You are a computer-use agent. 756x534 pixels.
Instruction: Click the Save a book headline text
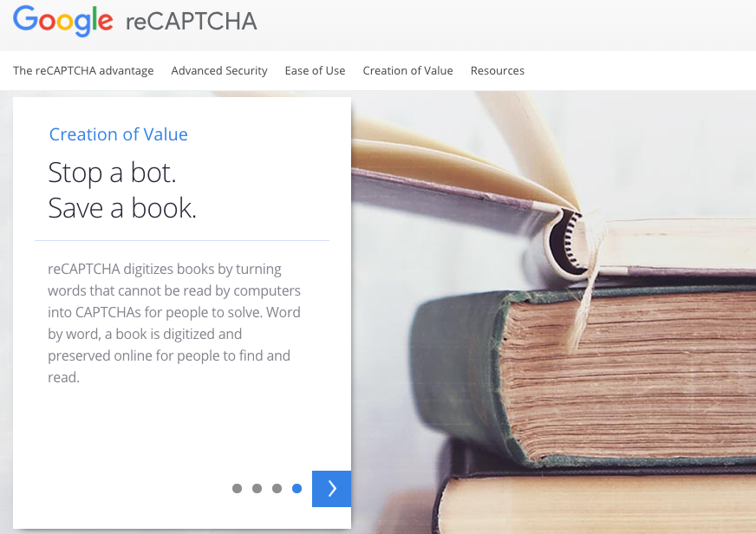click(x=122, y=208)
